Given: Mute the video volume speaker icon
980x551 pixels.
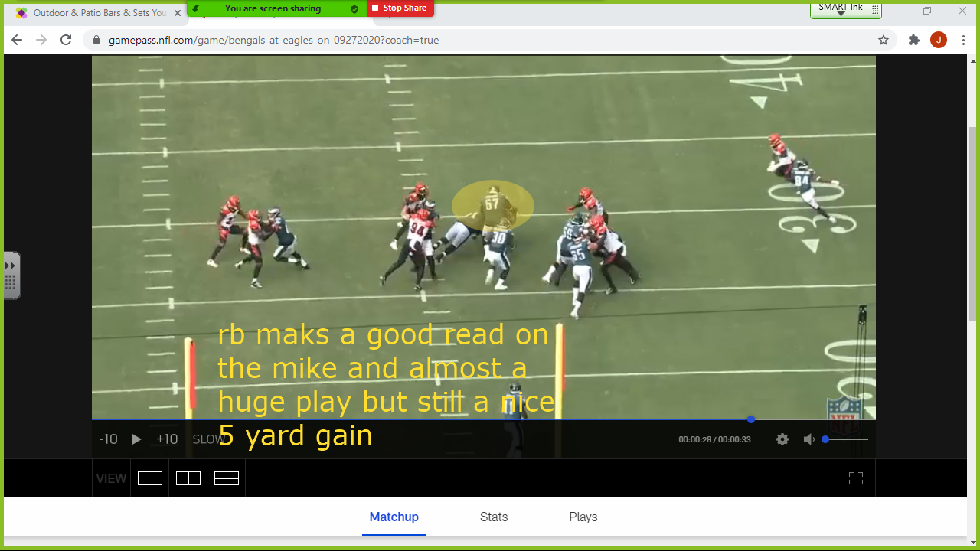Looking at the screenshot, I should pos(808,439).
